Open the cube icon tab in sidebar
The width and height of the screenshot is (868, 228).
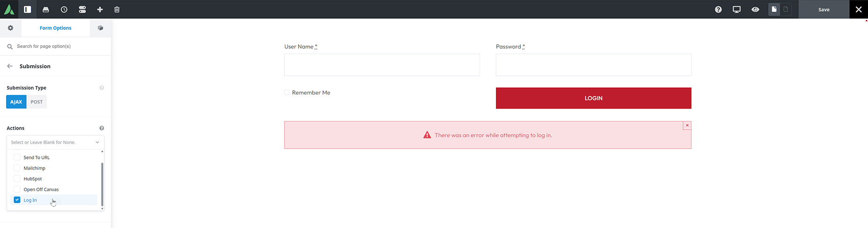tap(100, 28)
